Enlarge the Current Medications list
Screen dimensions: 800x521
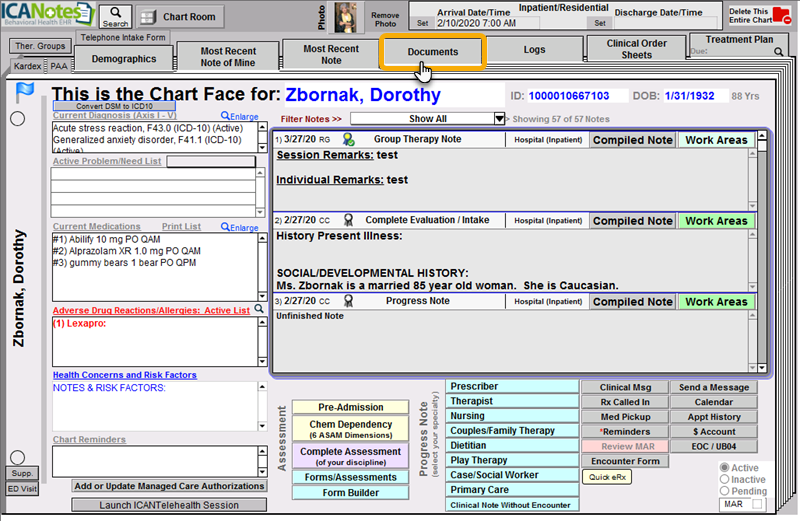[239, 227]
